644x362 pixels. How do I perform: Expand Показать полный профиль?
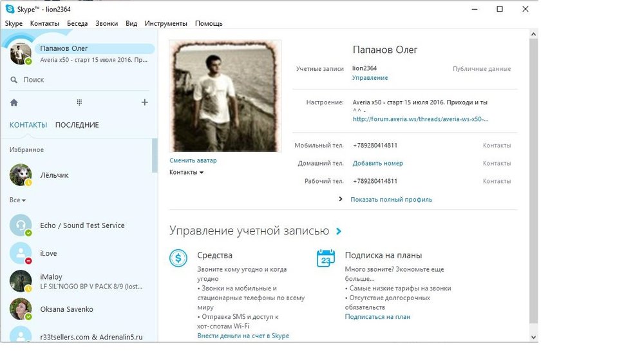pos(391,200)
